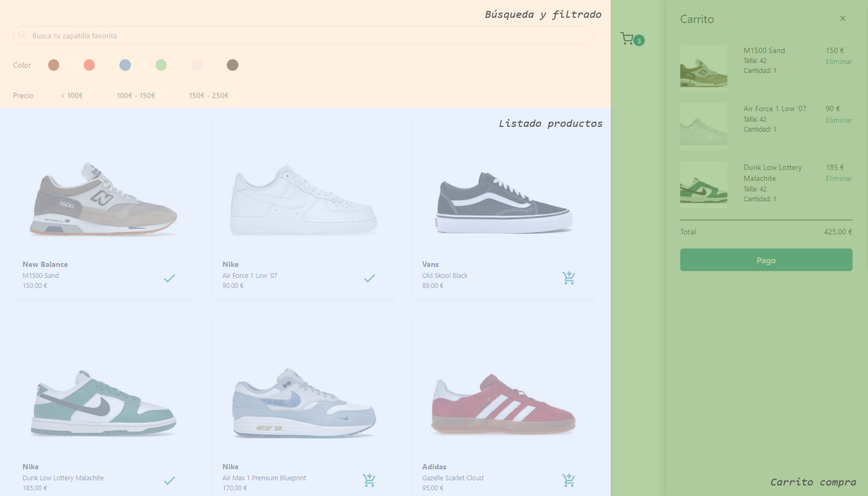Choose the green color filter swatch
Viewport: 868px width, 496px height.
coord(161,65)
